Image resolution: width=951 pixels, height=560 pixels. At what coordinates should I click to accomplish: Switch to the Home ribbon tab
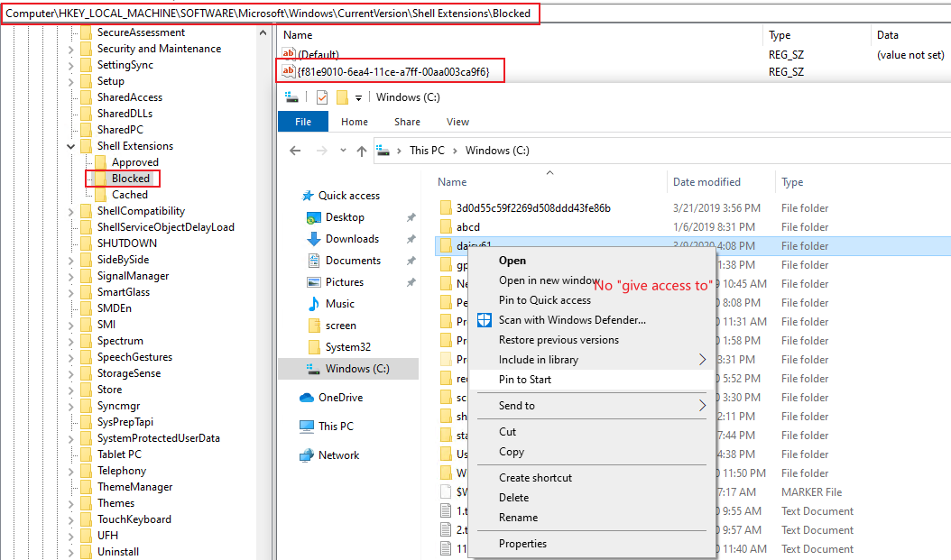(x=355, y=122)
